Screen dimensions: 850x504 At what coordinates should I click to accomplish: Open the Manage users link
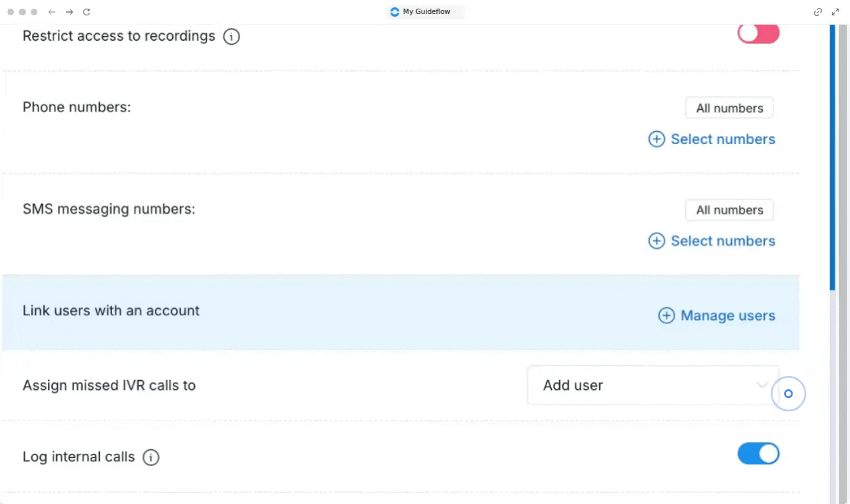click(x=727, y=316)
